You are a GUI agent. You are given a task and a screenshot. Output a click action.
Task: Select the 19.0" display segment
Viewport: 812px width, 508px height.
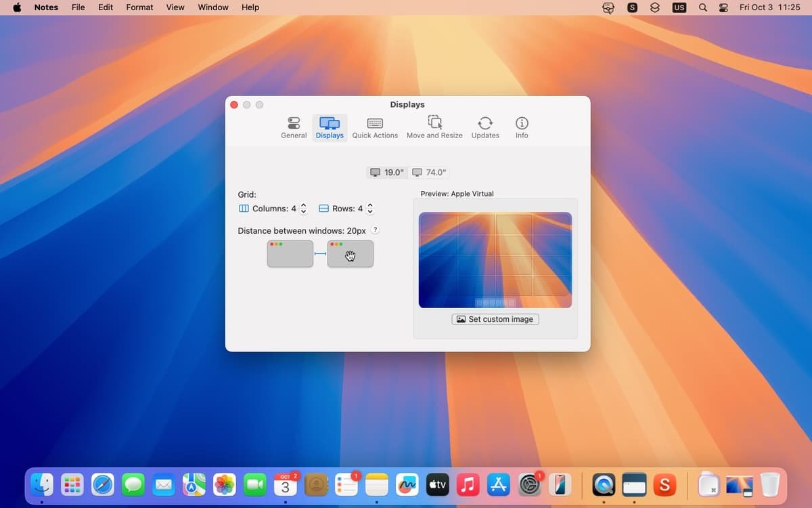click(x=387, y=172)
